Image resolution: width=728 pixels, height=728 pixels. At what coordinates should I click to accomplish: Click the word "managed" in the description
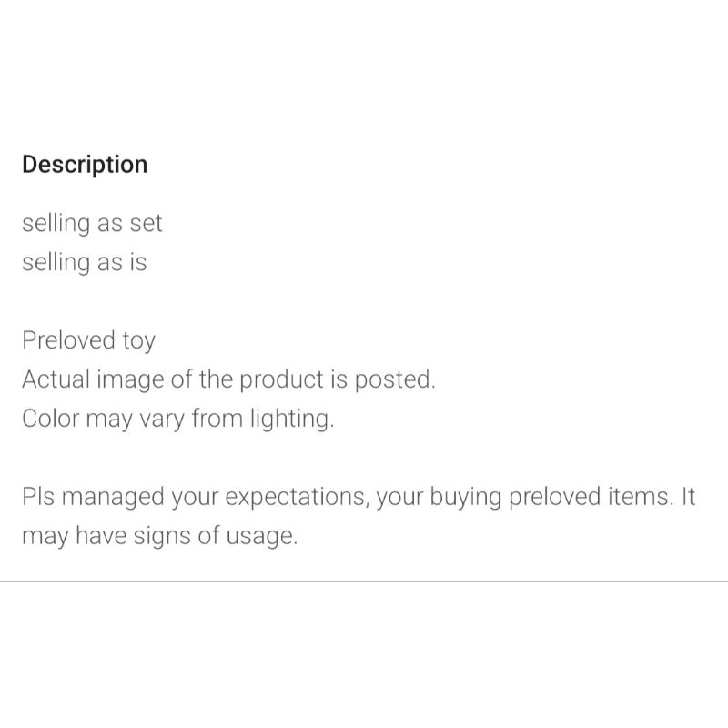tap(114, 498)
